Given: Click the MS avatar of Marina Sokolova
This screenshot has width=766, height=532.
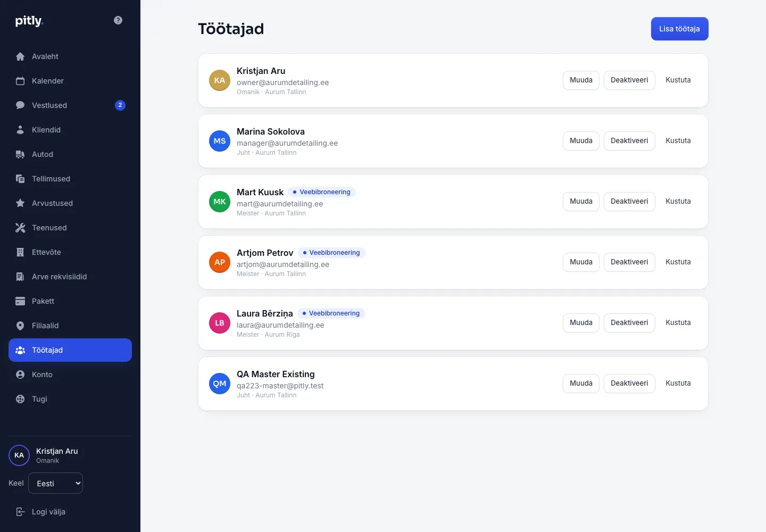Looking at the screenshot, I should (x=220, y=141).
